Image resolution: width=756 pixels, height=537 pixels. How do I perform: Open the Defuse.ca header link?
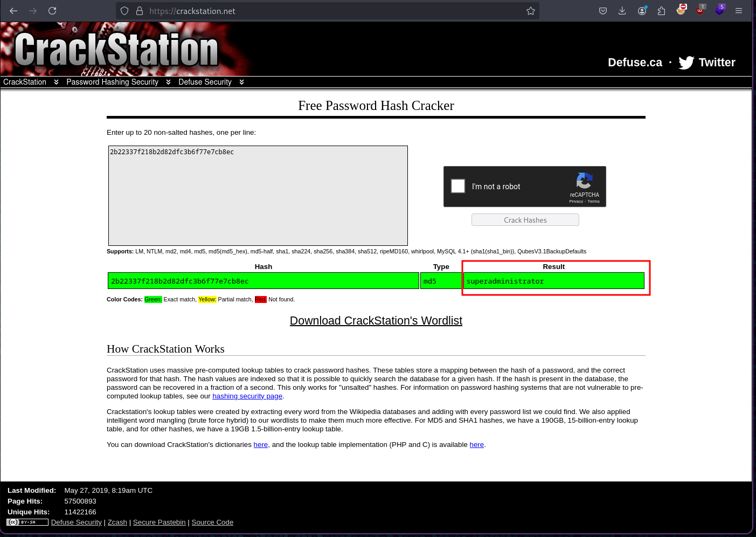(x=635, y=63)
